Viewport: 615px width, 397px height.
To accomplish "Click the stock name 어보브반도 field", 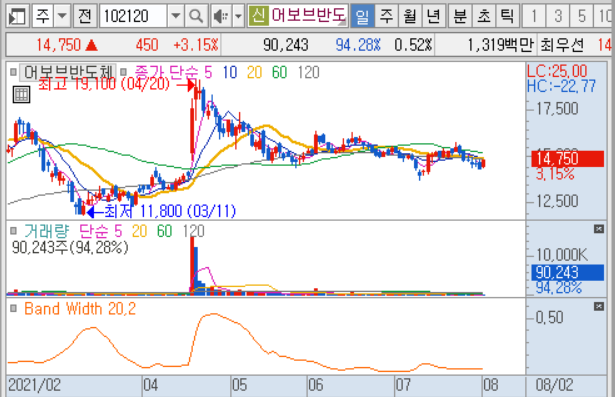I will tap(309, 16).
